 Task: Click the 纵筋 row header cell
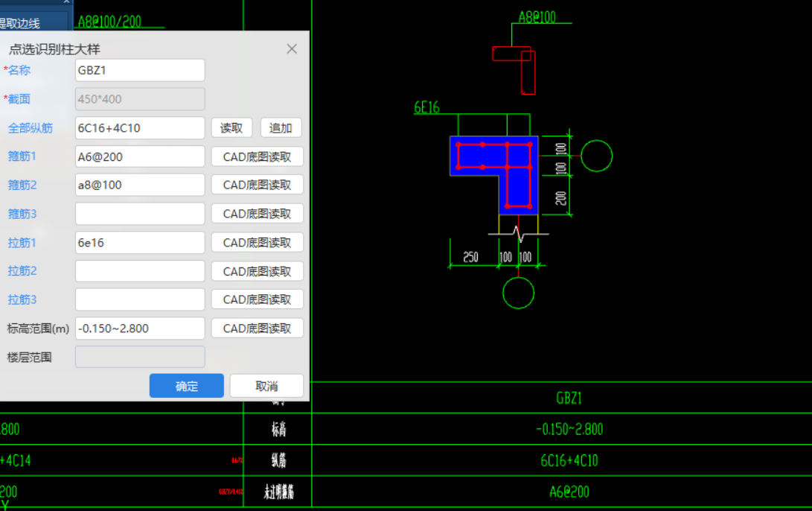pos(278,460)
